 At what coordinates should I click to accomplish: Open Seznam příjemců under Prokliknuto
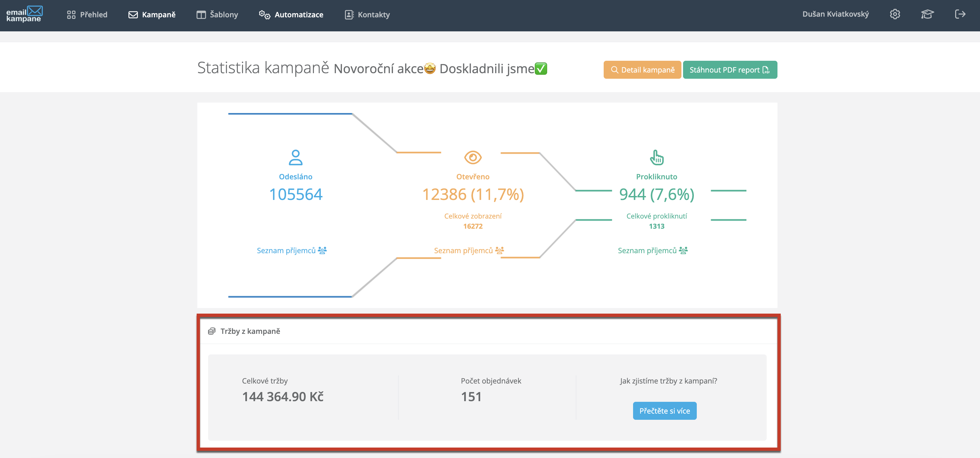point(652,250)
